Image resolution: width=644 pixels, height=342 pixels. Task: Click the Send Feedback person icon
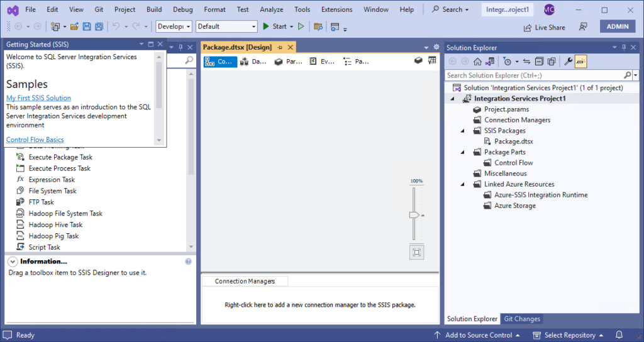[583, 26]
